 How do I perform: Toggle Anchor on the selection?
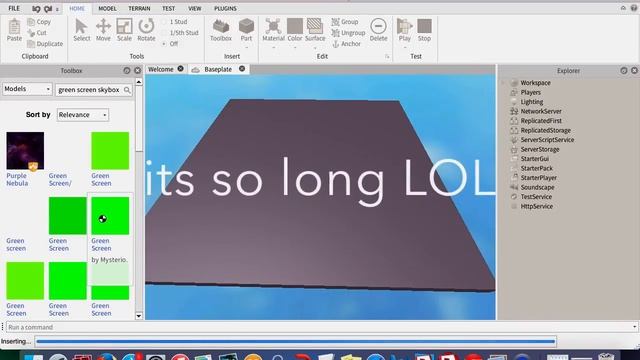point(347,44)
